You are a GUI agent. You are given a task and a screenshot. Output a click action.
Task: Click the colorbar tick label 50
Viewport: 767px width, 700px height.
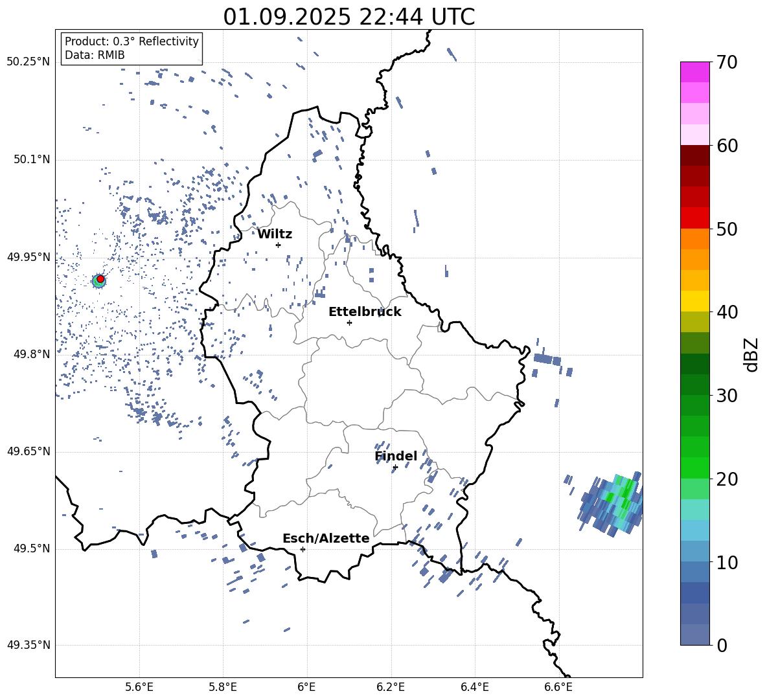(727, 229)
